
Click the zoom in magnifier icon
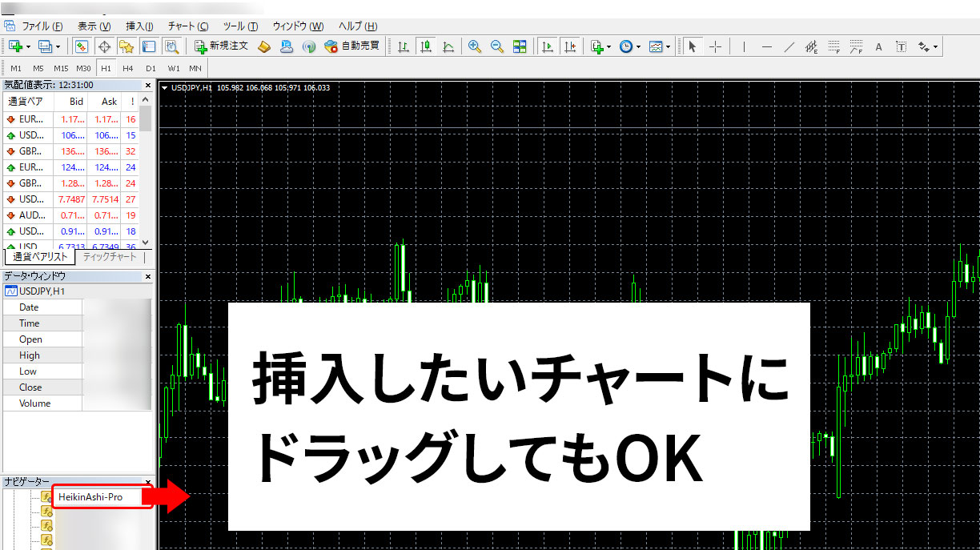pos(475,46)
